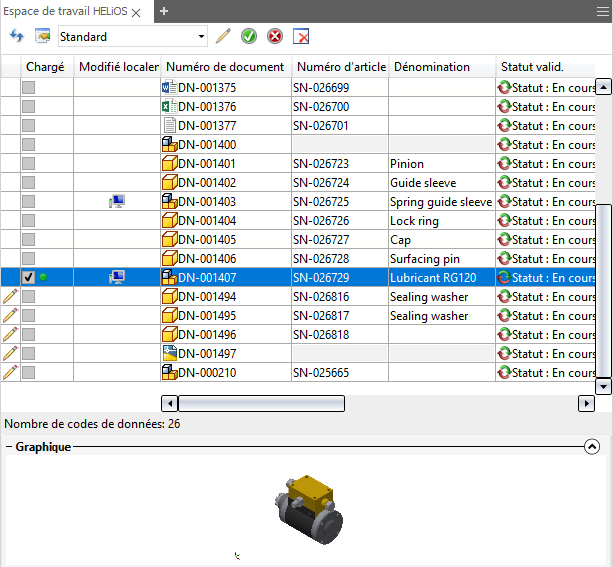Viewport: 613px width, 567px height.
Task: Check the Chargé box for DN-001401
Action: click(x=29, y=163)
